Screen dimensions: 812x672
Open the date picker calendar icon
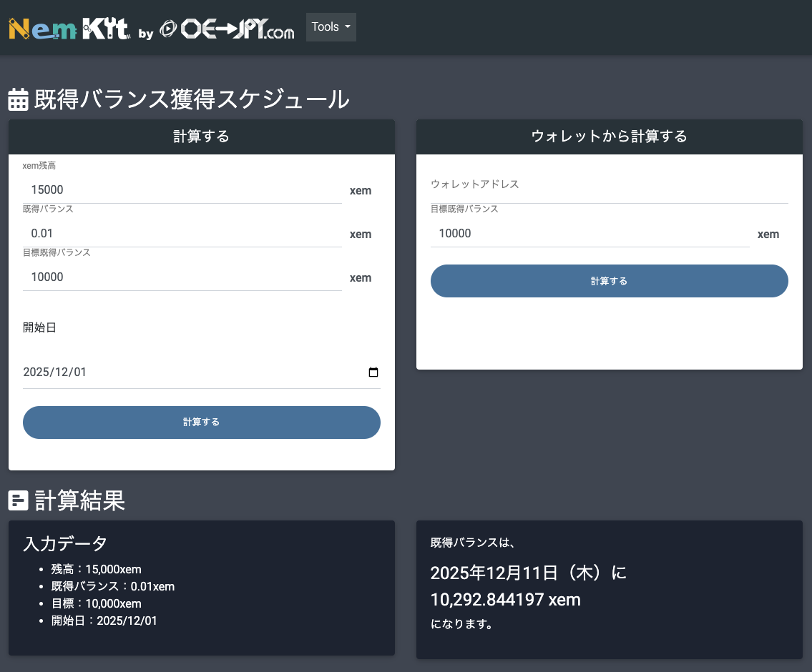(x=373, y=372)
